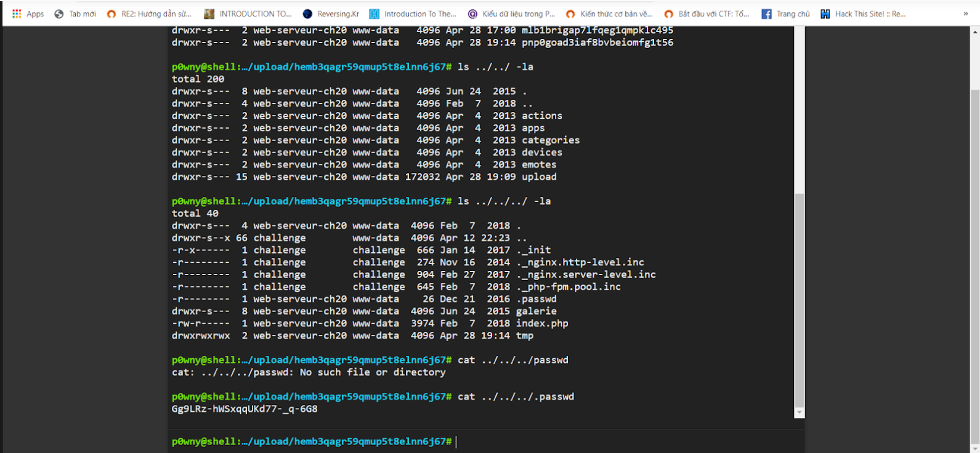The width and height of the screenshot is (980, 453).
Task: Click the "cat ../../../.passwd" command text
Action: (x=516, y=397)
